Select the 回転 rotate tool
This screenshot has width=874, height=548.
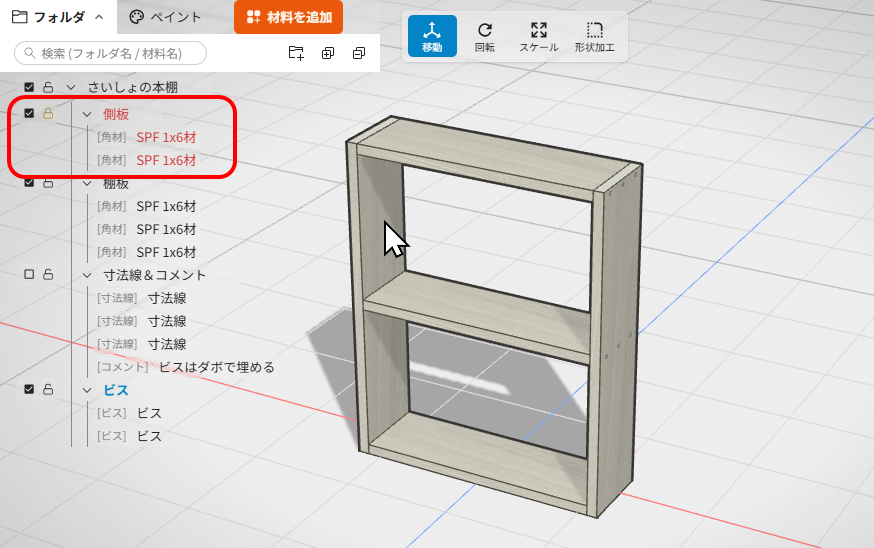coord(485,36)
